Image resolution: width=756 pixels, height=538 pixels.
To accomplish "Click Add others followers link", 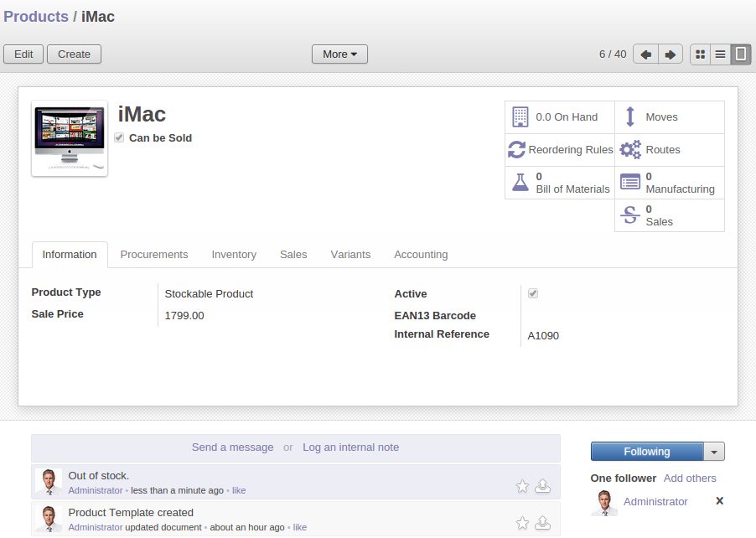I will tap(690, 479).
